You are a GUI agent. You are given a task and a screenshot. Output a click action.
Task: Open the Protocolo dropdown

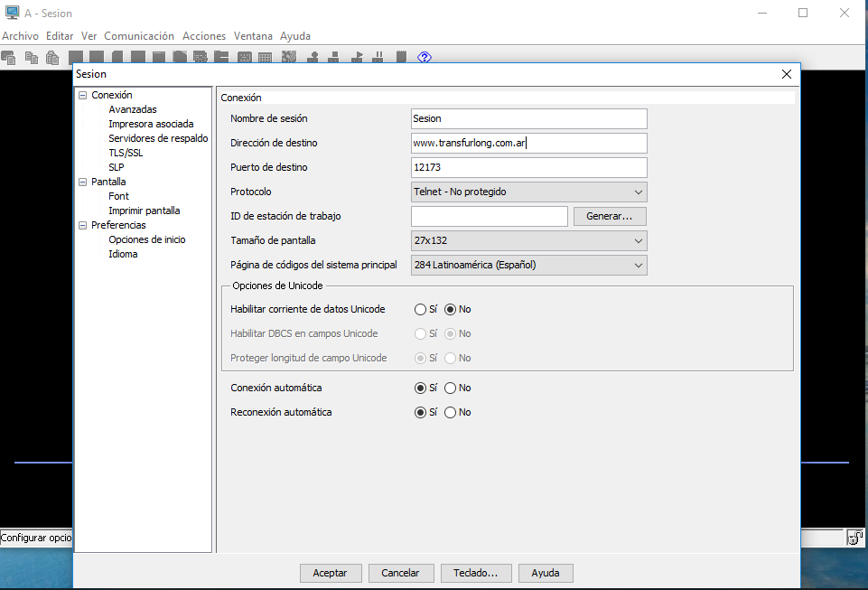[x=528, y=192]
